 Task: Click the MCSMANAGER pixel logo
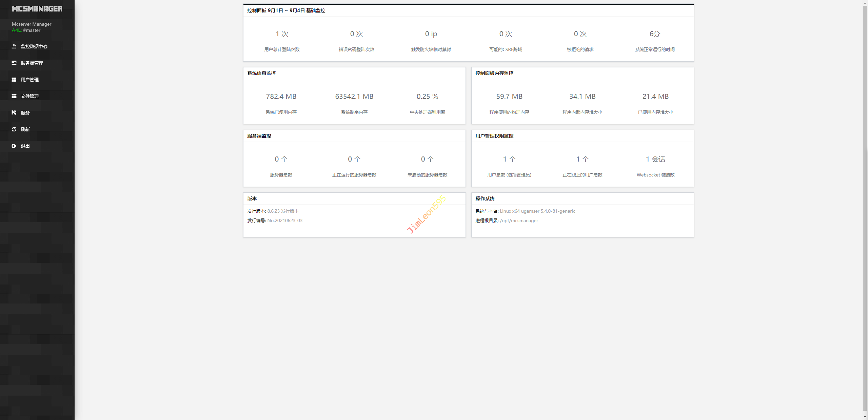37,9
